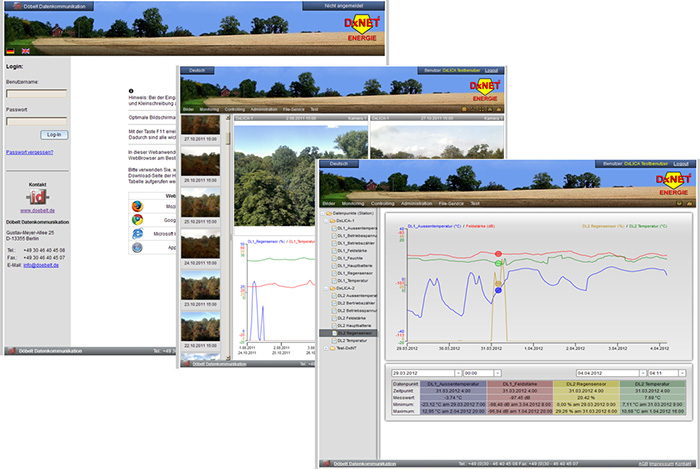Screen dimensions: 700x469
Task: Open Monitoring menu in monitoring window
Action: coord(353,203)
